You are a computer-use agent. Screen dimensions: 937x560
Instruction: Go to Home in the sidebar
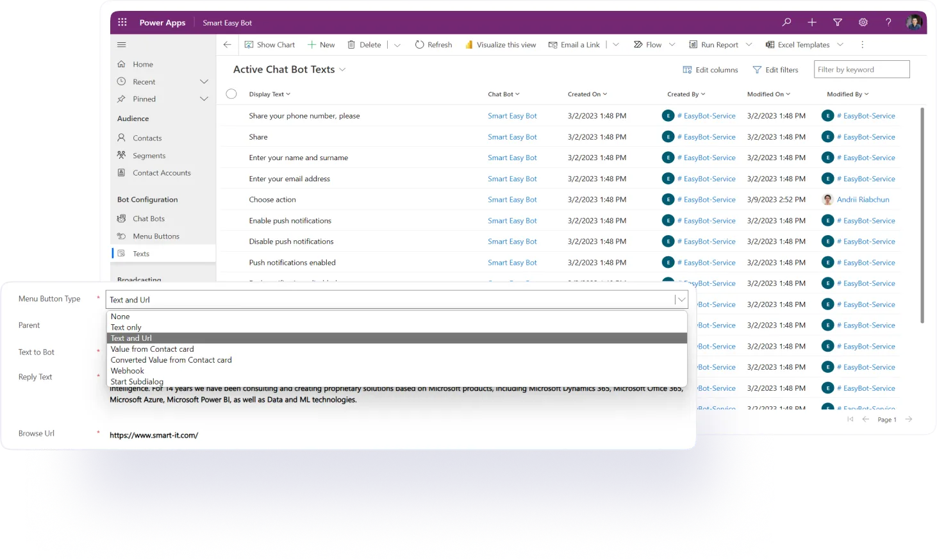[x=143, y=65]
